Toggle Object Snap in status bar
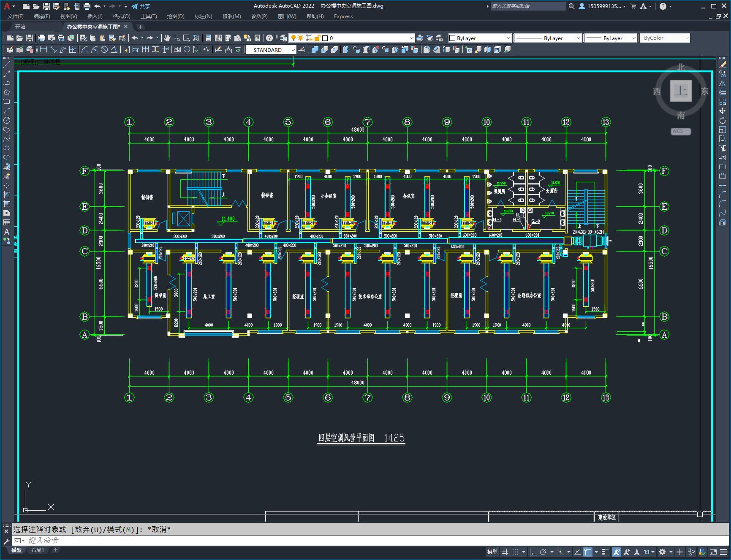The image size is (731, 560). pos(587,552)
